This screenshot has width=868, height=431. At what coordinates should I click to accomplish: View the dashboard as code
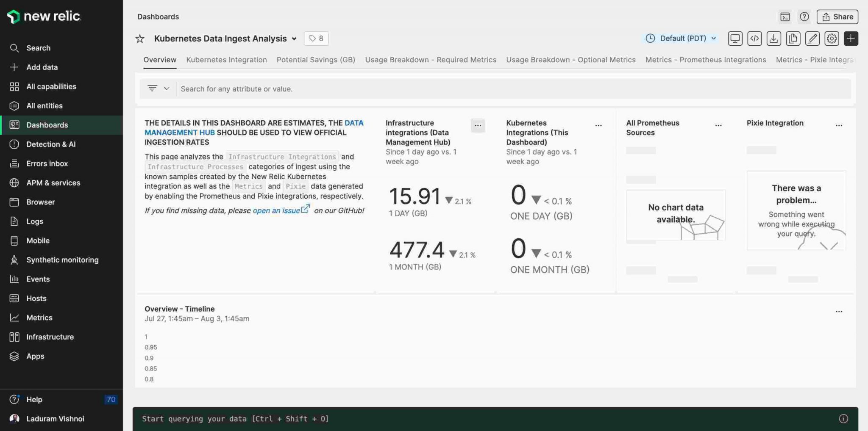(x=754, y=39)
